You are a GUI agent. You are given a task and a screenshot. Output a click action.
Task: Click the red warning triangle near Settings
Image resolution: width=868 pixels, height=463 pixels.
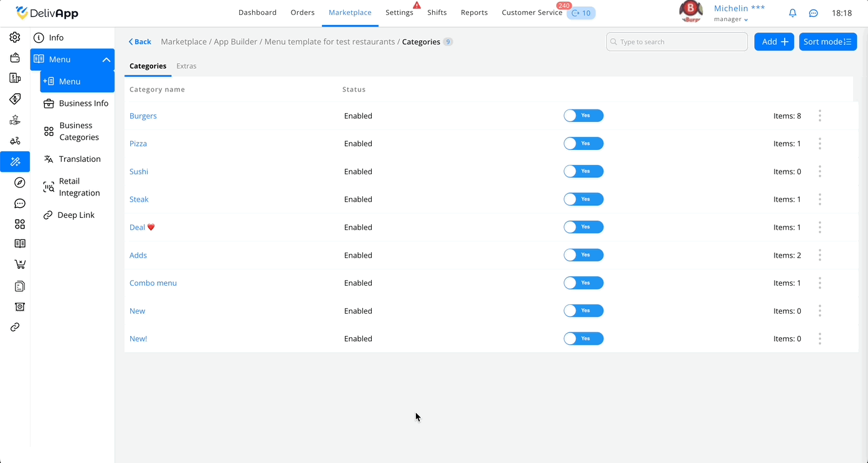click(417, 5)
